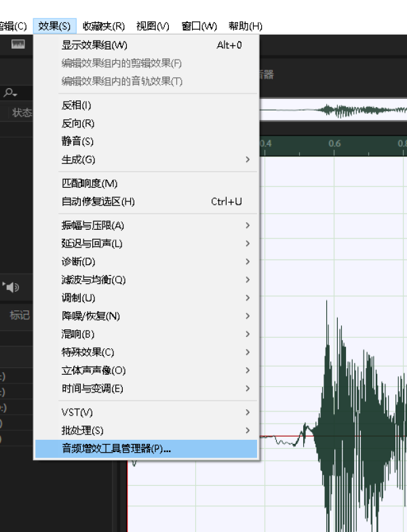Click the 0.6 mark on the timeline ruler

tap(334, 144)
